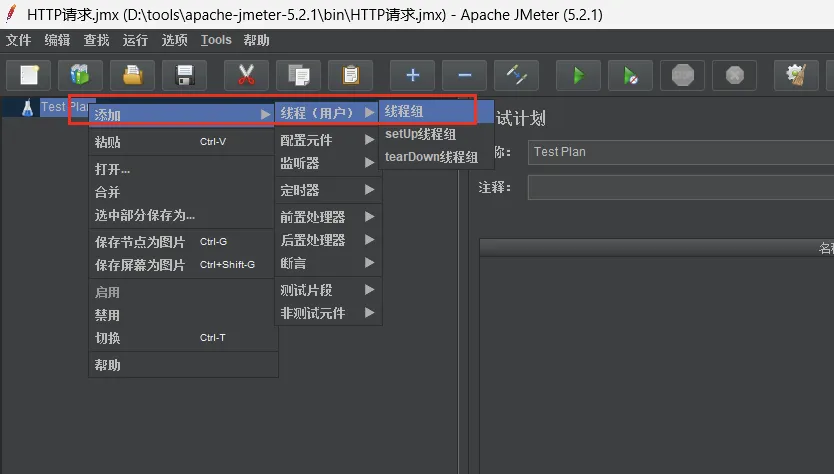Click the Open file folder icon
Viewport: 834px width, 474px height.
pyautogui.click(x=132, y=75)
